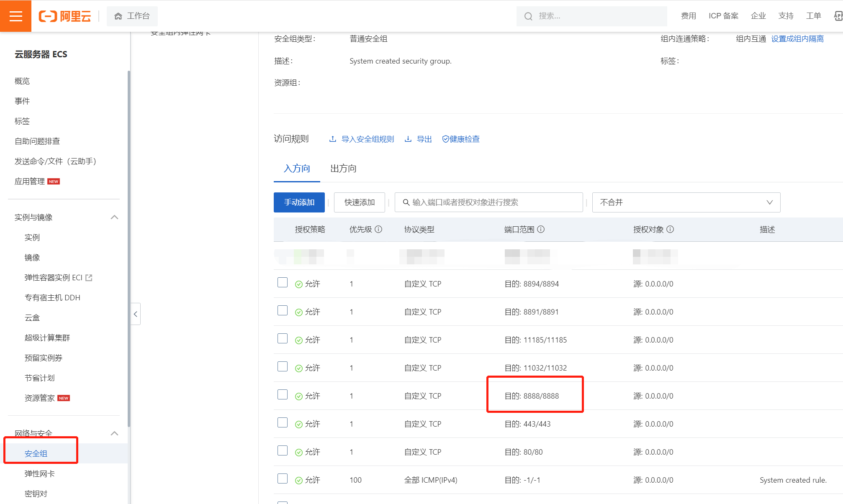
Task: Open the 工作台 button
Action: pos(132,16)
